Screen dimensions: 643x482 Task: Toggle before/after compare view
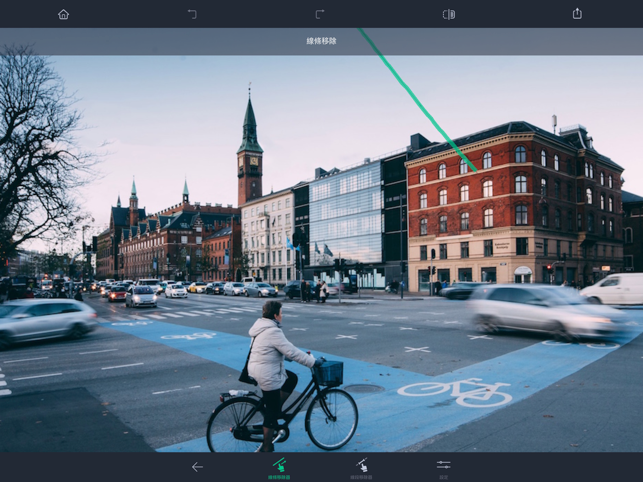point(449,14)
